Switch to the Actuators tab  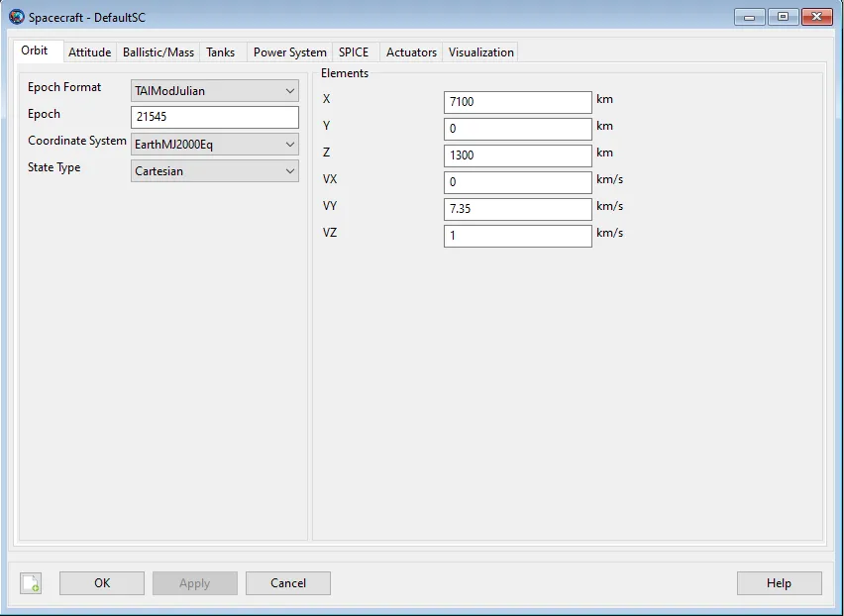411,52
